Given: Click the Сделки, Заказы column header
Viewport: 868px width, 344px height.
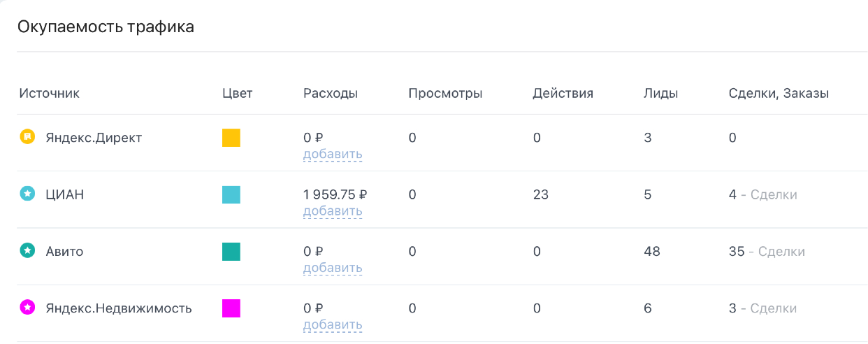Looking at the screenshot, I should click(x=779, y=93).
